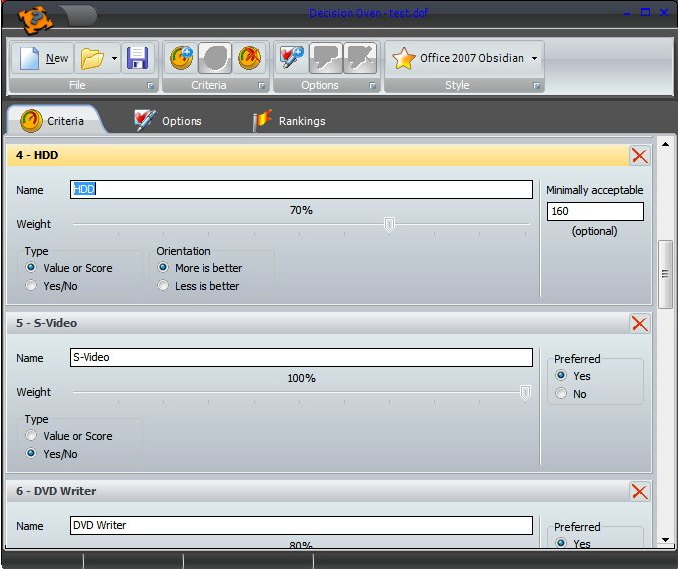Click the scroll up arrow
The image size is (678, 569).
coord(665,144)
